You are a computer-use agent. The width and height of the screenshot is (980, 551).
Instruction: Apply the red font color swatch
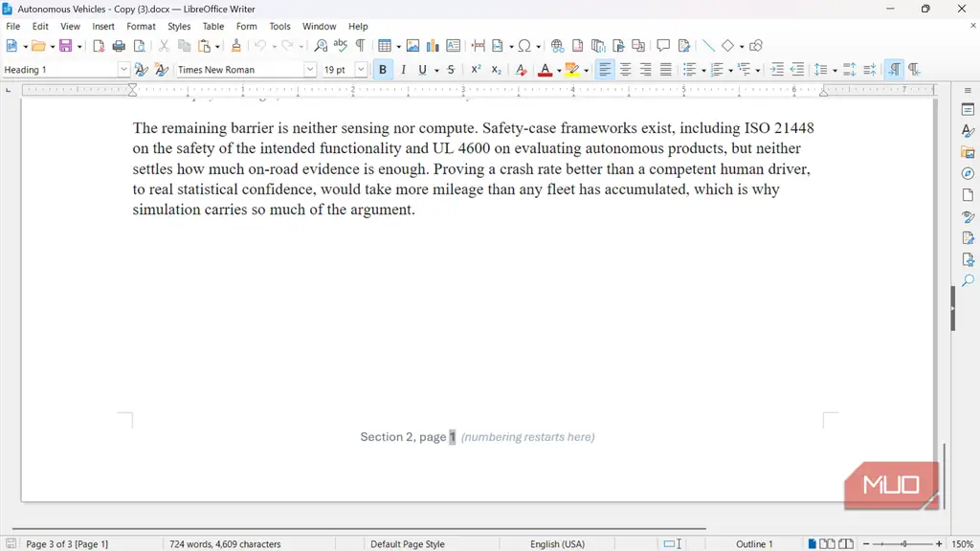(545, 69)
